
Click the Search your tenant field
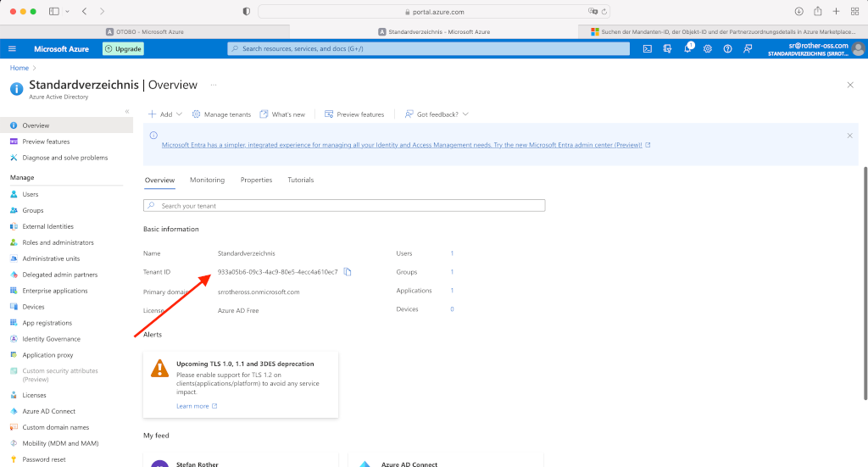click(344, 206)
